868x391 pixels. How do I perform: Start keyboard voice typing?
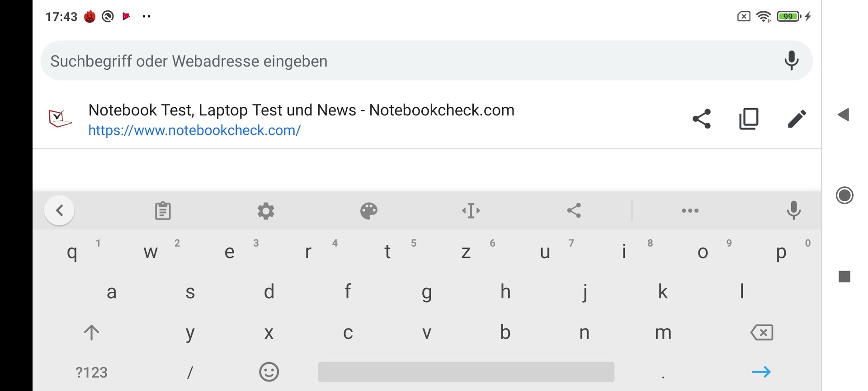tap(793, 211)
